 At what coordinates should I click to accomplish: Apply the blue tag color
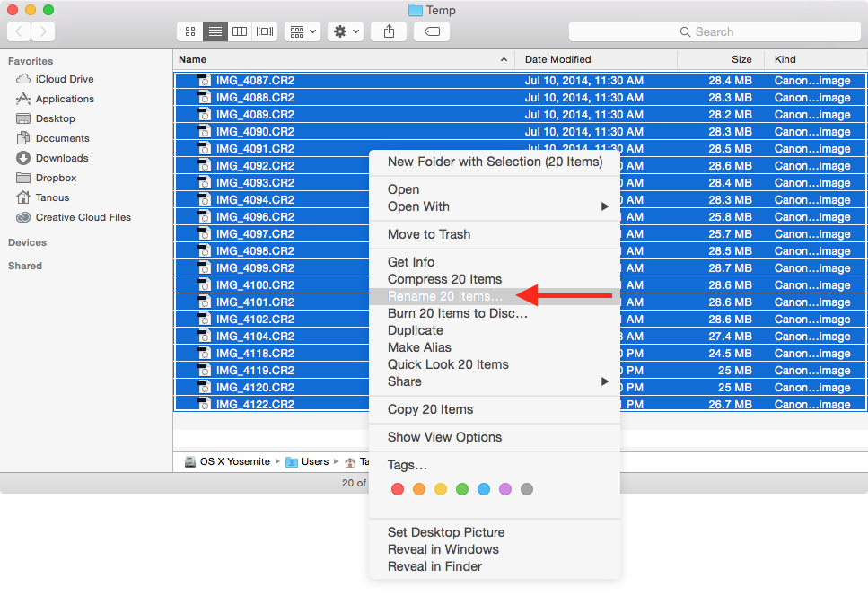[484, 489]
